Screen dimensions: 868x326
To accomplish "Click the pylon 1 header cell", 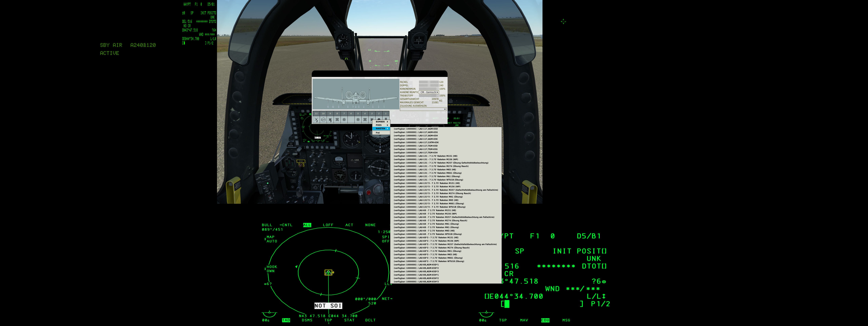I will click(386, 114).
